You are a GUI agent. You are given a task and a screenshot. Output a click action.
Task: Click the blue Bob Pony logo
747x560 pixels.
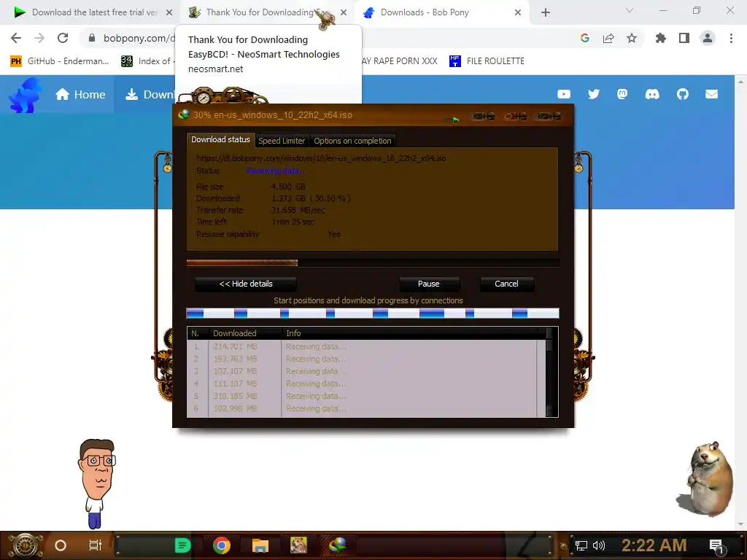click(x=25, y=96)
